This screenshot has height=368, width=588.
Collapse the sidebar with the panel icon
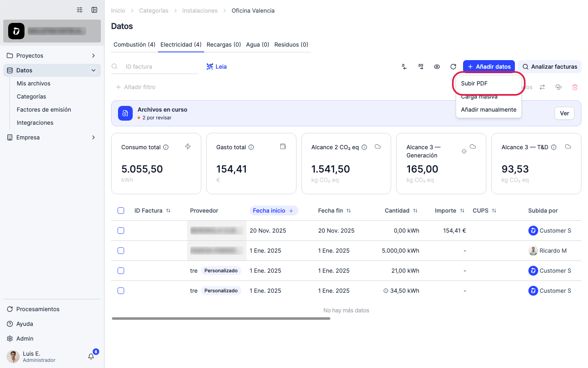point(94,10)
